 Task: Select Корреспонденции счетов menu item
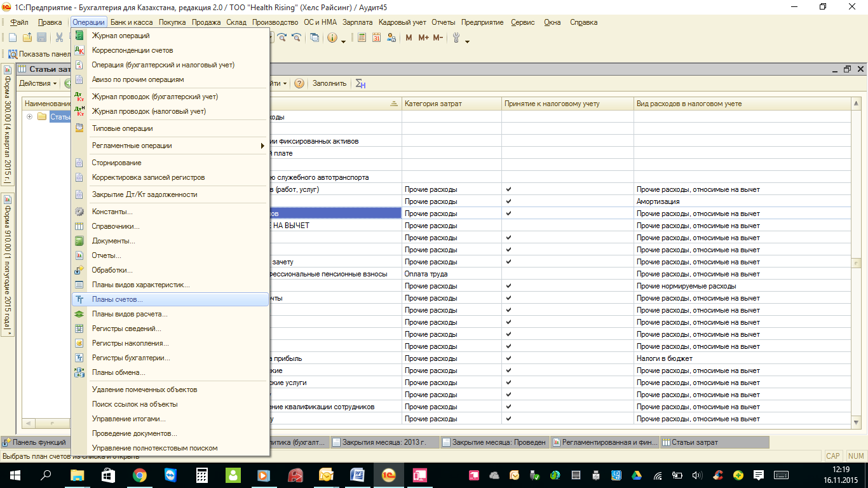170,50
